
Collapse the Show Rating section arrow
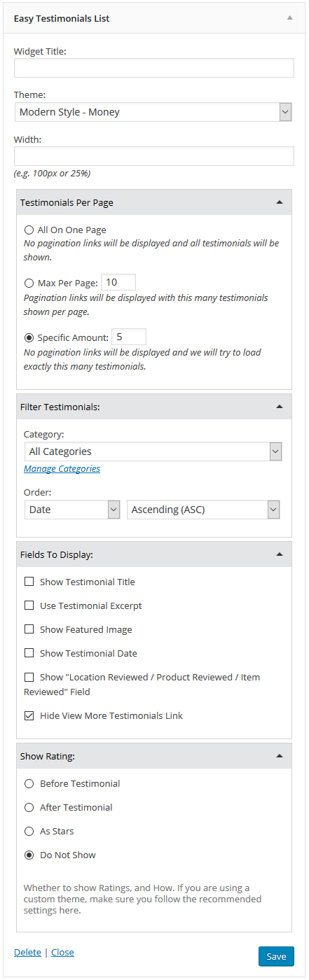[x=280, y=756]
